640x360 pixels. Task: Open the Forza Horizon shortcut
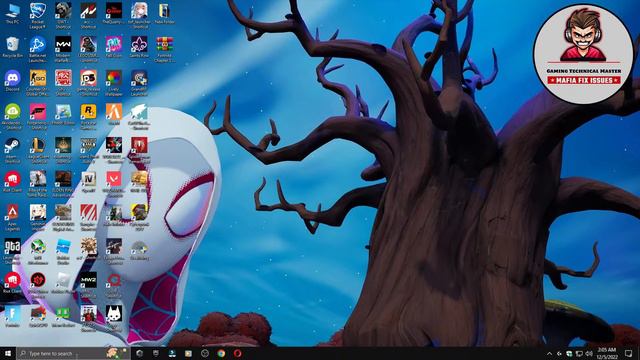click(38, 117)
